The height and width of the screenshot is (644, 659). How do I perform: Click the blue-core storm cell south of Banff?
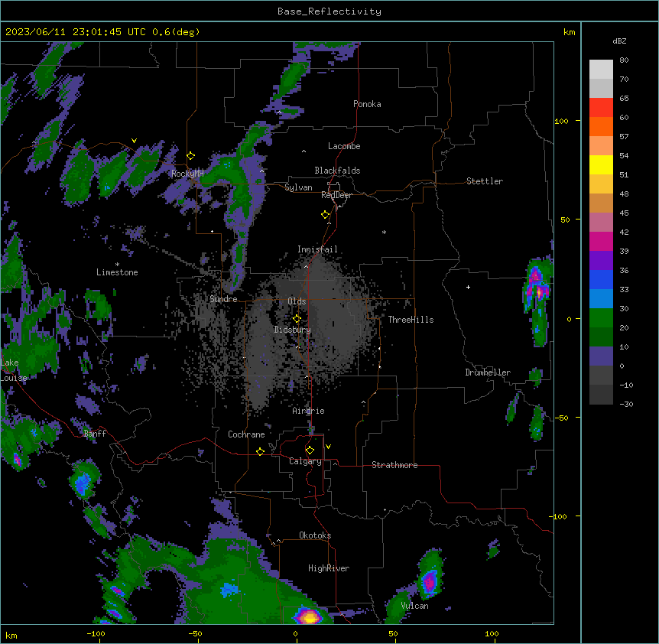(83, 482)
